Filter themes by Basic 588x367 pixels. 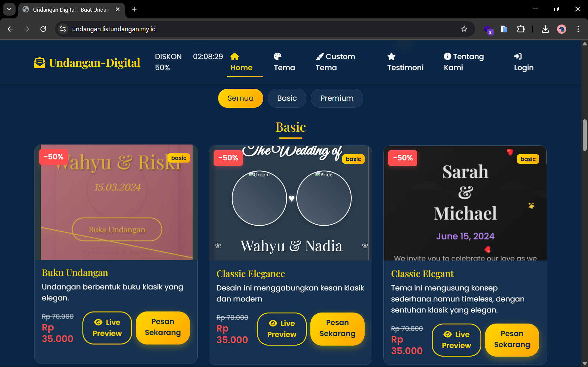click(x=287, y=98)
